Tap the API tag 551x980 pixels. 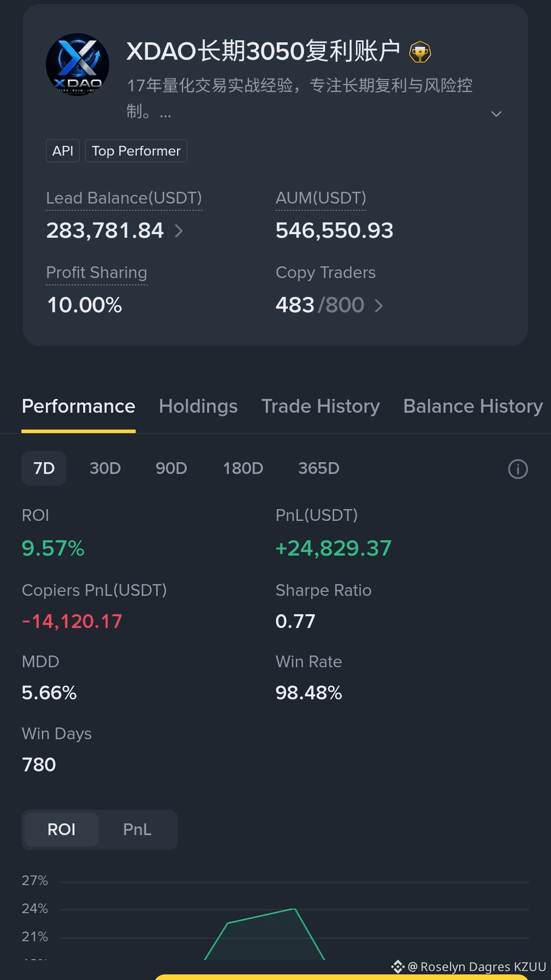(x=63, y=151)
